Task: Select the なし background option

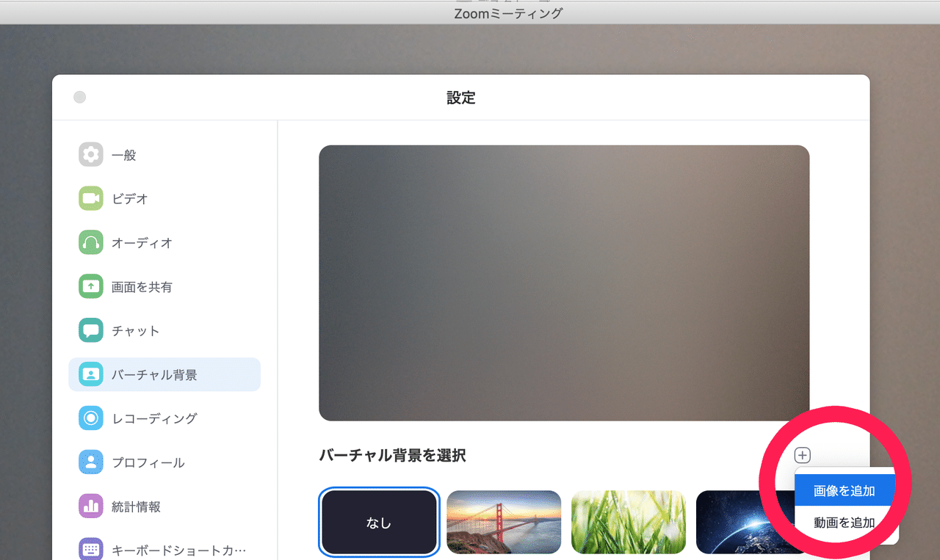Action: pos(379,523)
